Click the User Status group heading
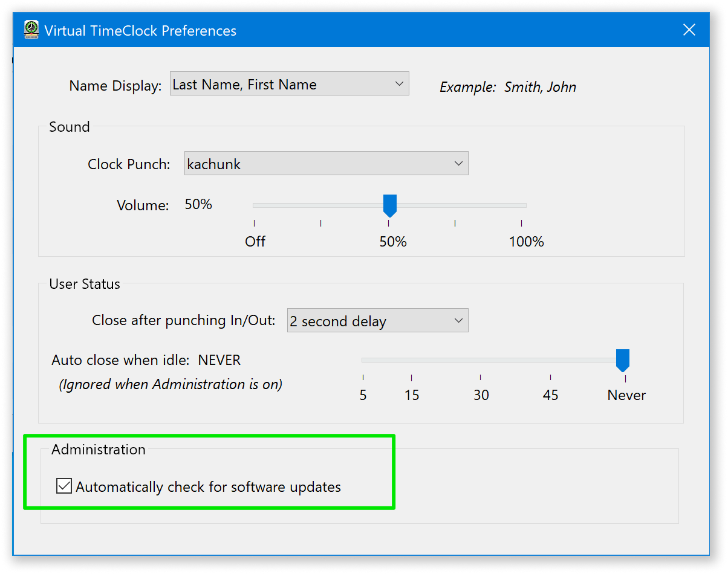The height and width of the screenshot is (574, 728). coord(85,284)
